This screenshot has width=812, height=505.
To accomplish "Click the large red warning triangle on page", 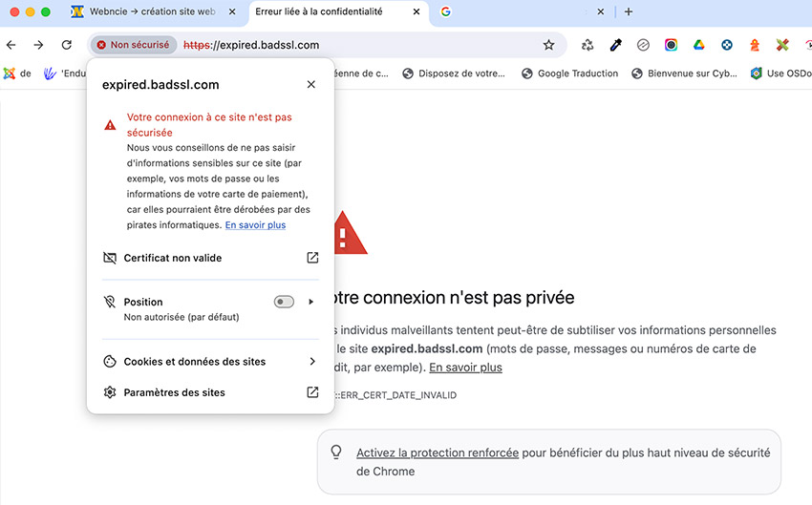I will pos(350,233).
